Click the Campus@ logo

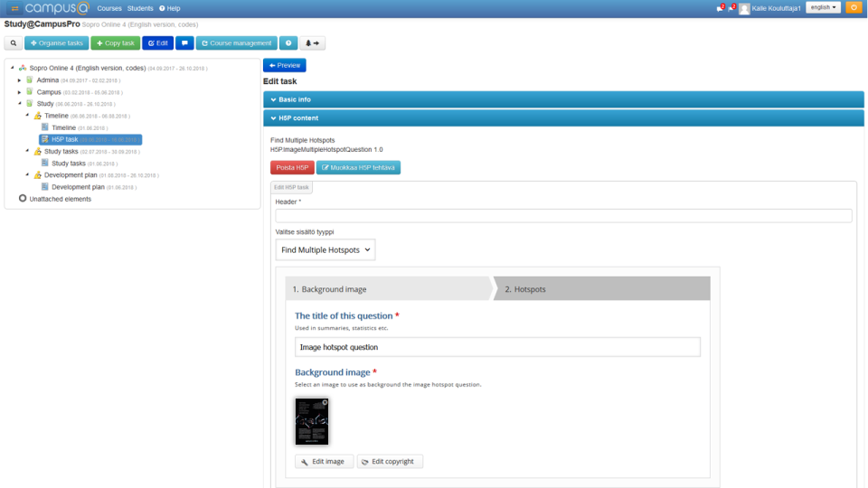[x=57, y=8]
